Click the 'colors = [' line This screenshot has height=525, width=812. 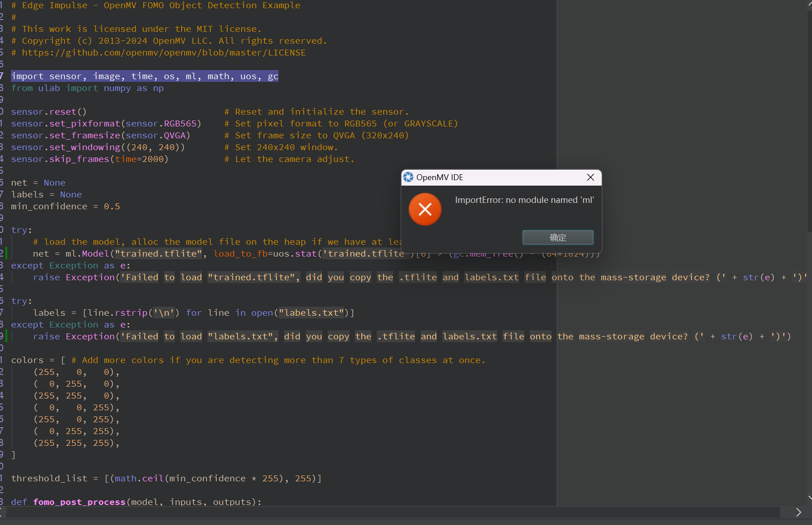click(38, 360)
